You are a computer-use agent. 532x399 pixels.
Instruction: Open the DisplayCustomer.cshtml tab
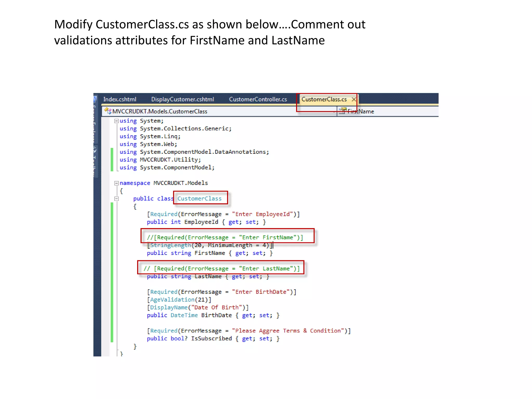182,99
